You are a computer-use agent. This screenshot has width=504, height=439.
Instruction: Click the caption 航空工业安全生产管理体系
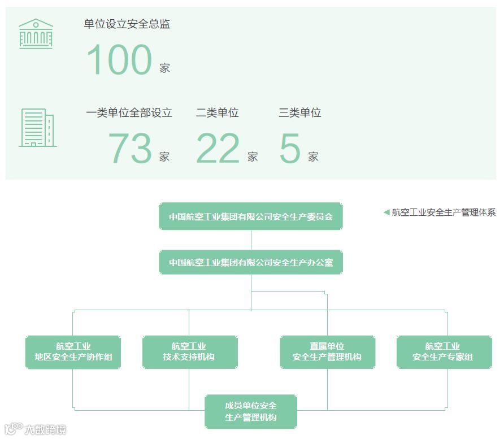(x=444, y=212)
